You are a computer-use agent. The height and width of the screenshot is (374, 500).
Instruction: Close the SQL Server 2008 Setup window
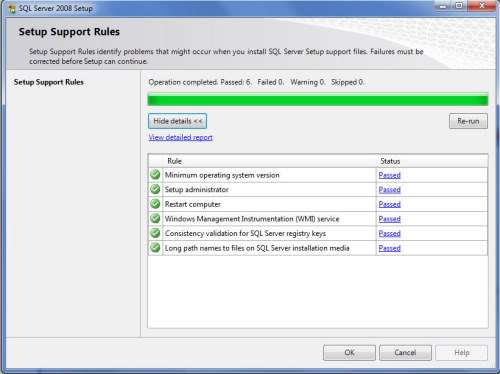tap(482, 6)
